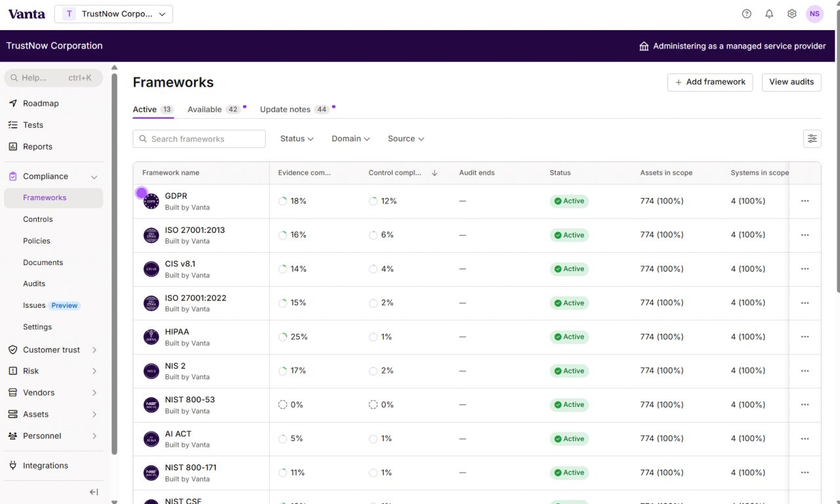Click the Customer trust shield icon
Viewport: 840px width, 504px height.
click(12, 350)
